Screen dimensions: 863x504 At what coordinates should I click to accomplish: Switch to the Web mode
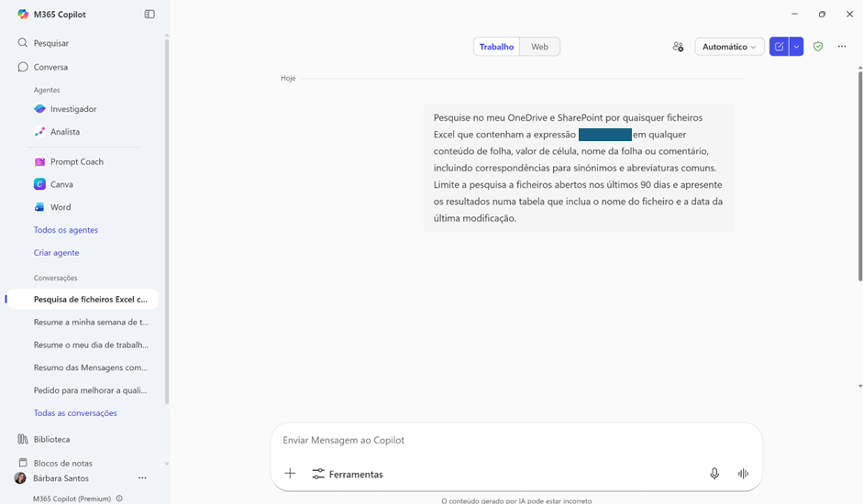[540, 47]
